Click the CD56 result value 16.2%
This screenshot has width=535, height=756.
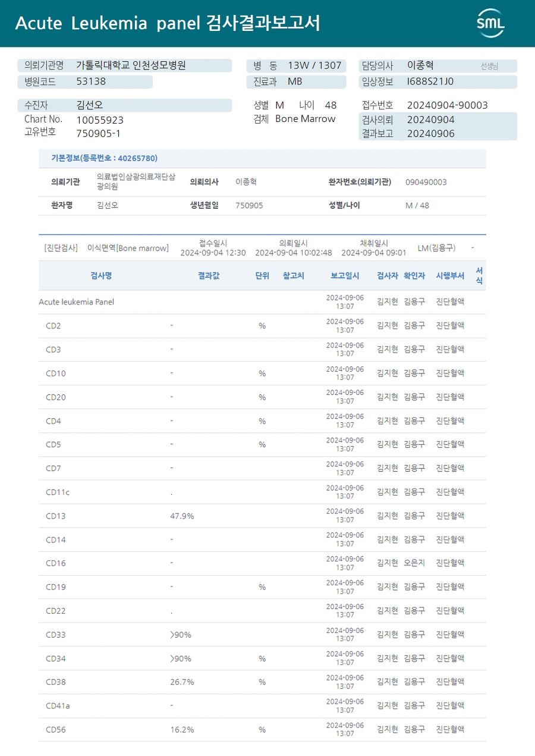pos(182,730)
